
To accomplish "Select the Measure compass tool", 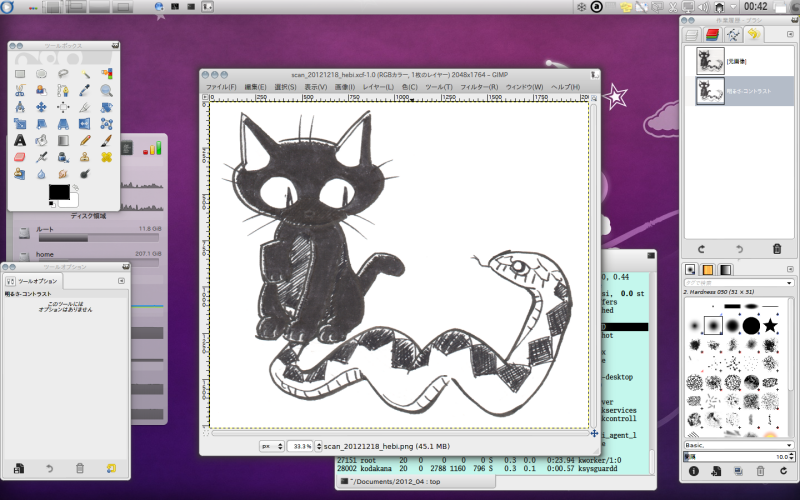I will point(20,107).
